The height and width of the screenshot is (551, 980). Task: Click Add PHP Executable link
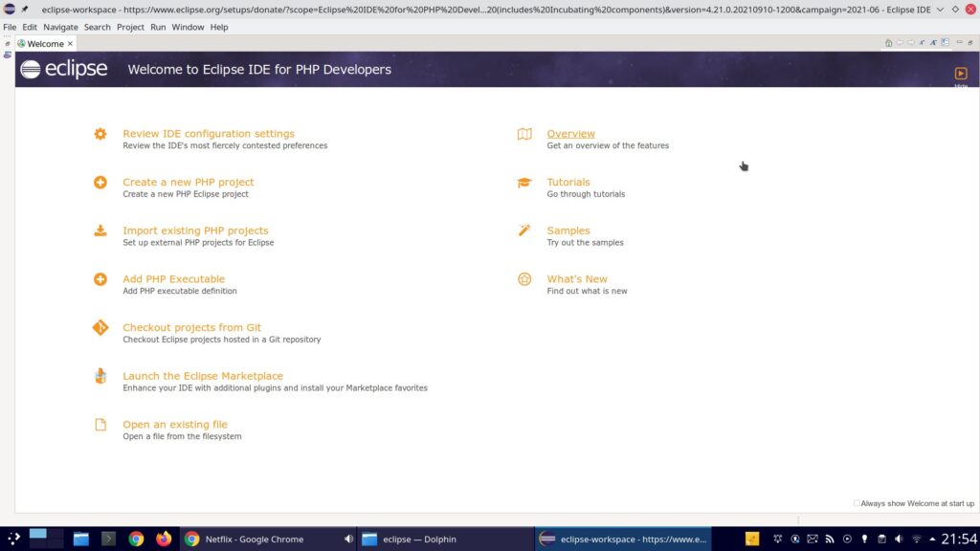click(x=174, y=279)
